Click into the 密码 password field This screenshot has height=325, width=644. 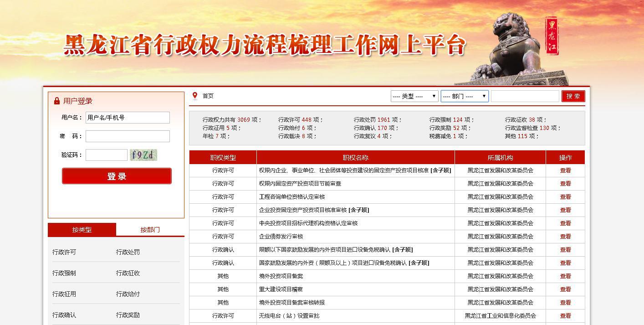click(x=128, y=136)
